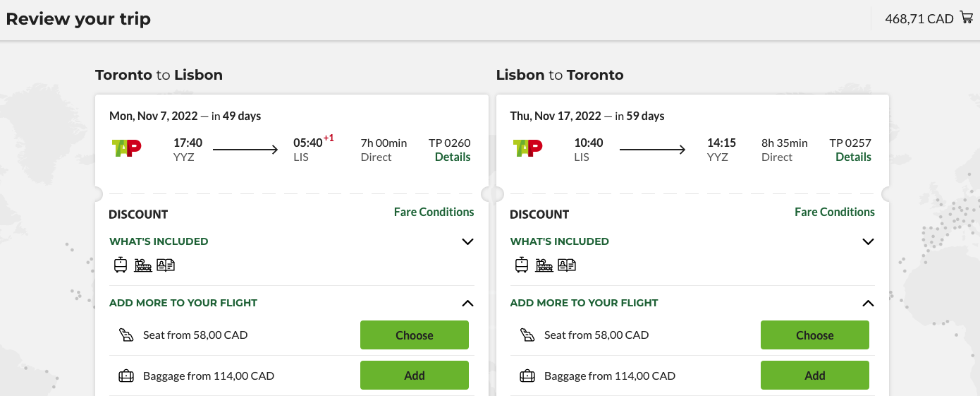The height and width of the screenshot is (396, 980).
Task: Click the baggage suitcase icon in Lisbon to Toronto card
Action: pos(527,376)
